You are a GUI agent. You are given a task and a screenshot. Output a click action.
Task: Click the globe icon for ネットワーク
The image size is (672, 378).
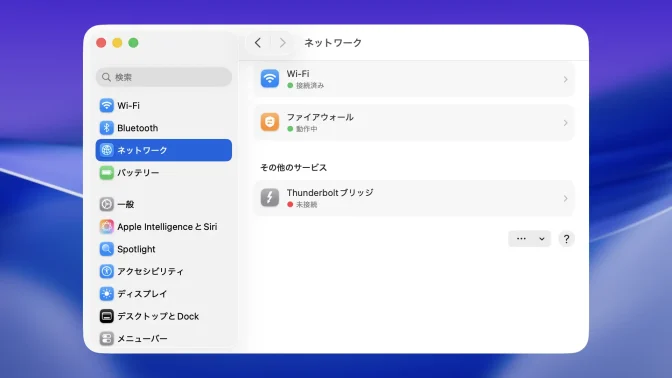[106, 150]
